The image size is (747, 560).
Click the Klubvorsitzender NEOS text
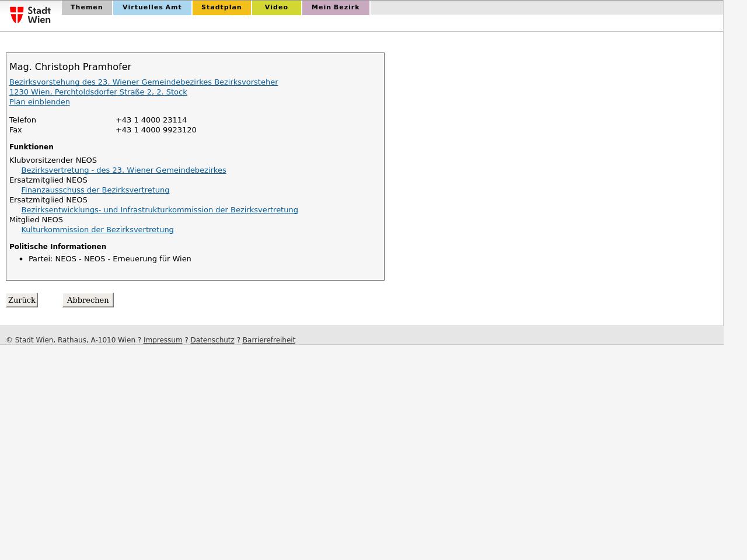[x=53, y=160]
